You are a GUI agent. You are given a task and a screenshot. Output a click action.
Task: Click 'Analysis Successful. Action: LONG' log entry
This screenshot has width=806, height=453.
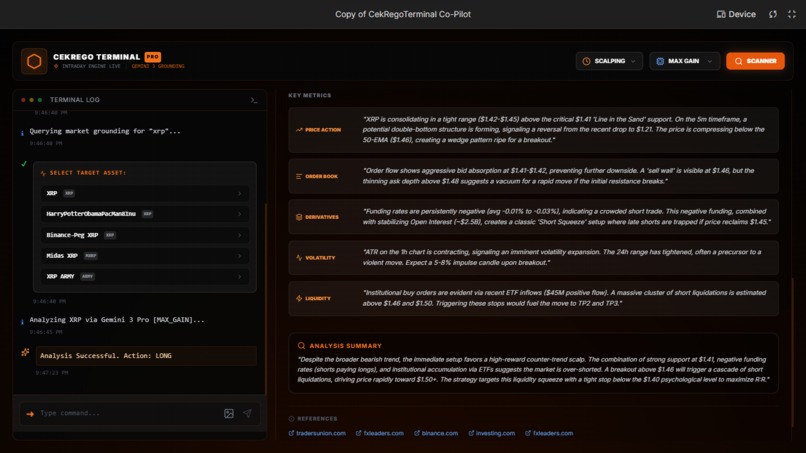pos(146,356)
